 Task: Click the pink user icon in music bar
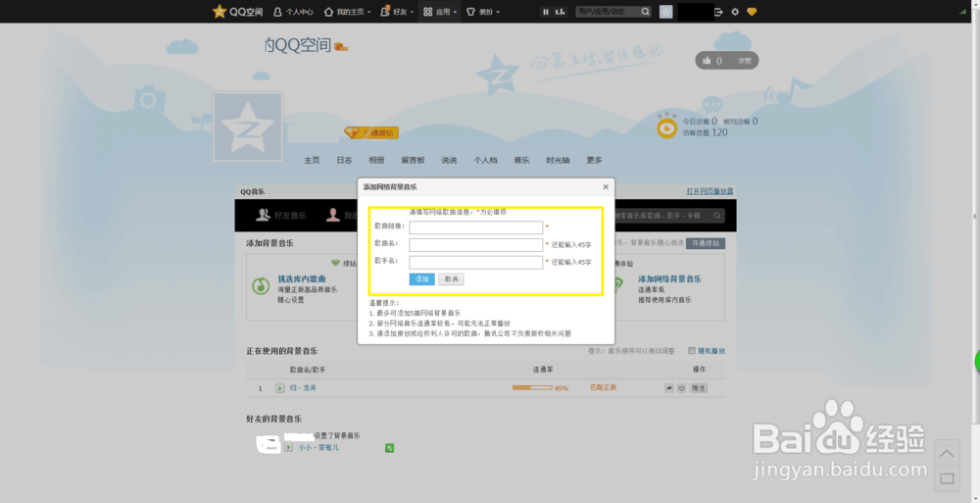coord(333,215)
